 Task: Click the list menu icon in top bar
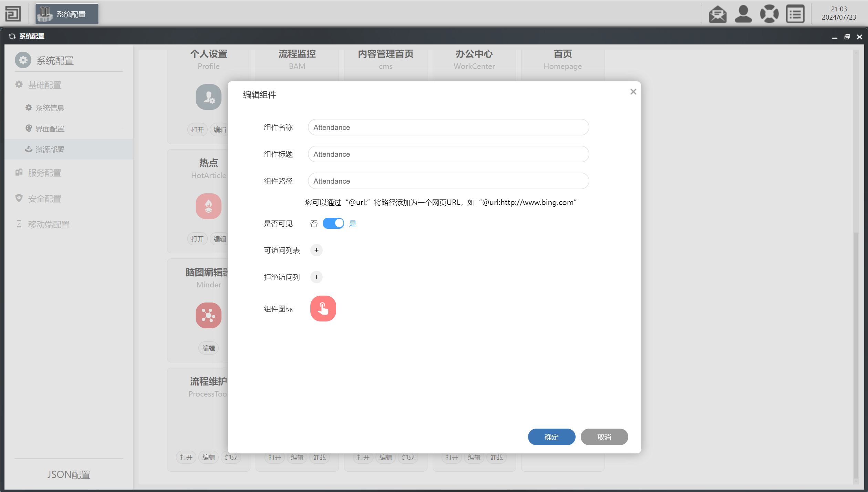pyautogui.click(x=795, y=14)
